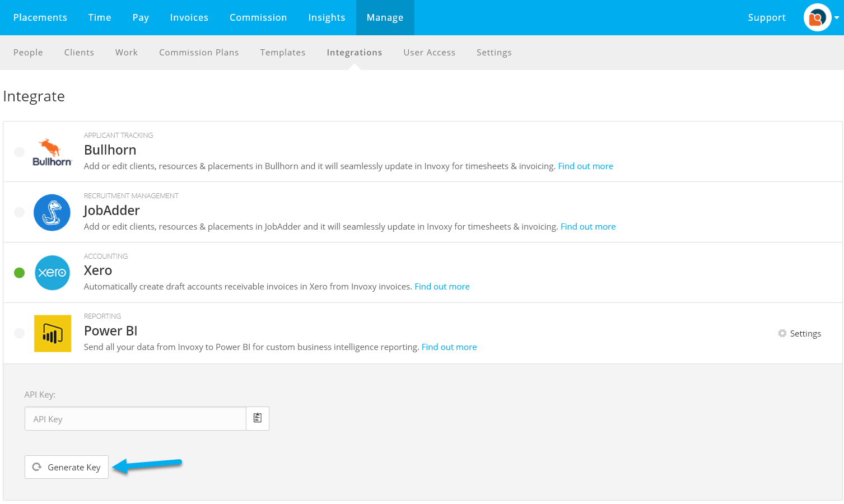Screen dimensions: 844x504
Task: Switch to the Templates sub-tab
Action: (x=283, y=52)
